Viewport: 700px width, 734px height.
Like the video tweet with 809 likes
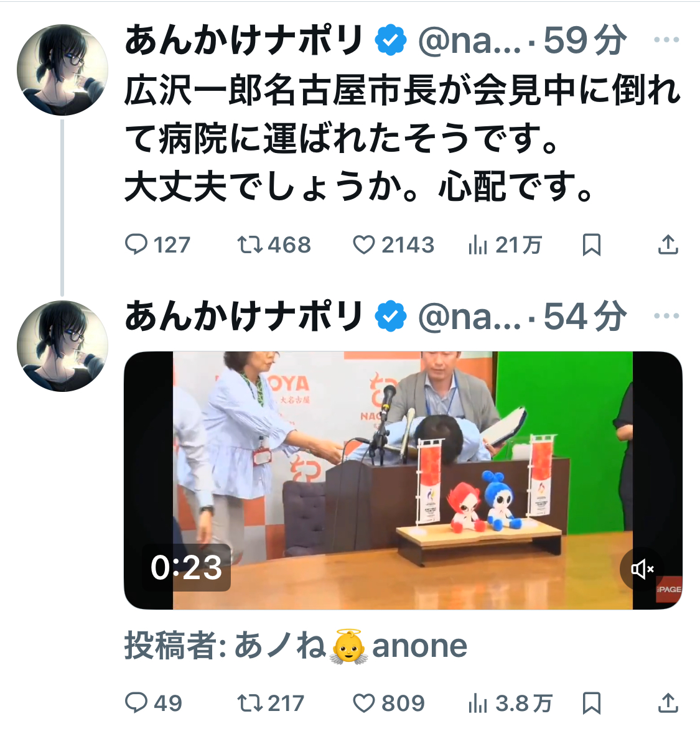coord(389,703)
